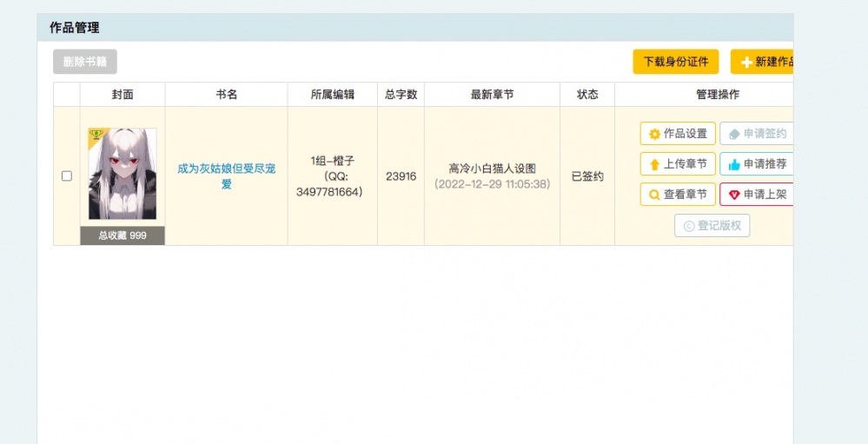868x444 pixels.
Task: Click the diamond icon in 申请上架
Action: pyautogui.click(x=733, y=195)
